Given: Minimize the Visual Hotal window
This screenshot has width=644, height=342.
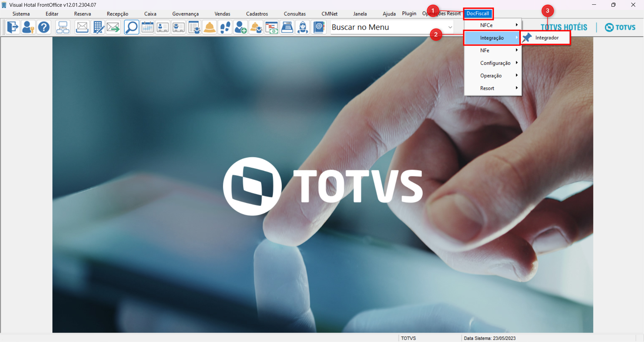Looking at the screenshot, I should click(x=594, y=5).
